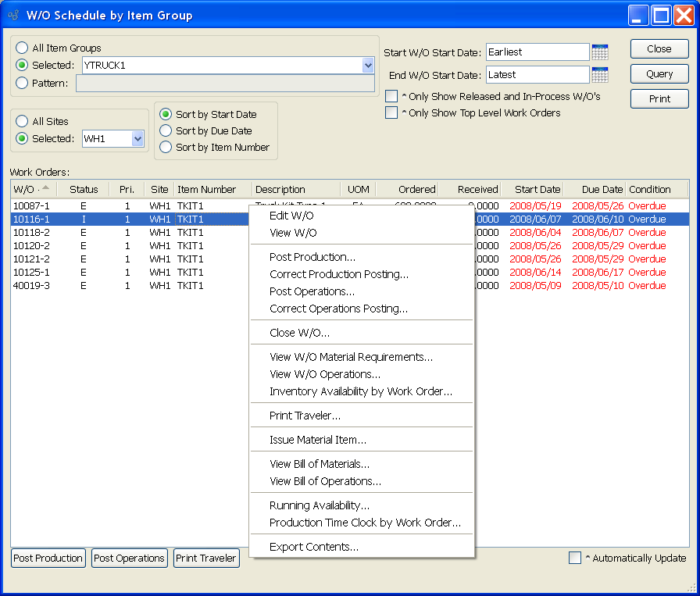Enable Only Show Top Level Work Orders
Image resolution: width=700 pixels, height=596 pixels.
(391, 112)
